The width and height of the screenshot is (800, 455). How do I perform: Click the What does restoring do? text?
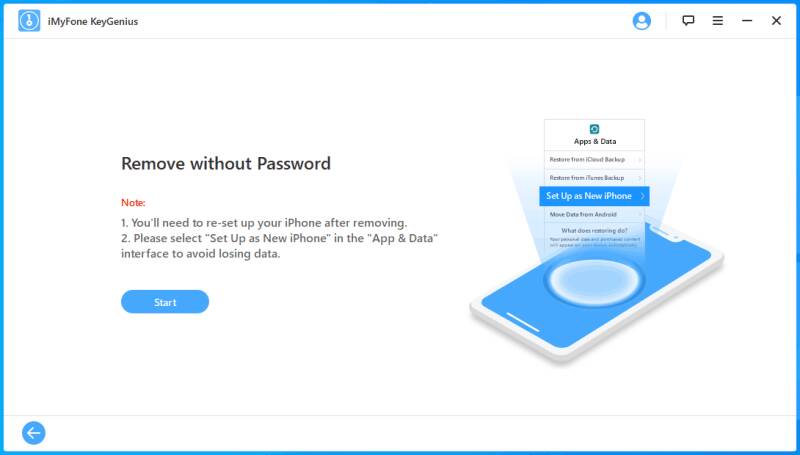594,231
